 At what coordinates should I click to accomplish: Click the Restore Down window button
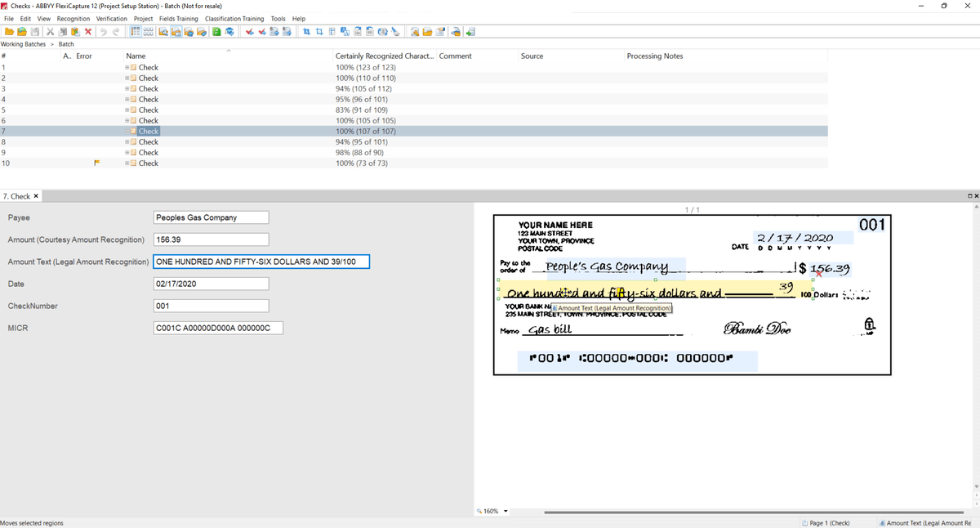[944, 6]
